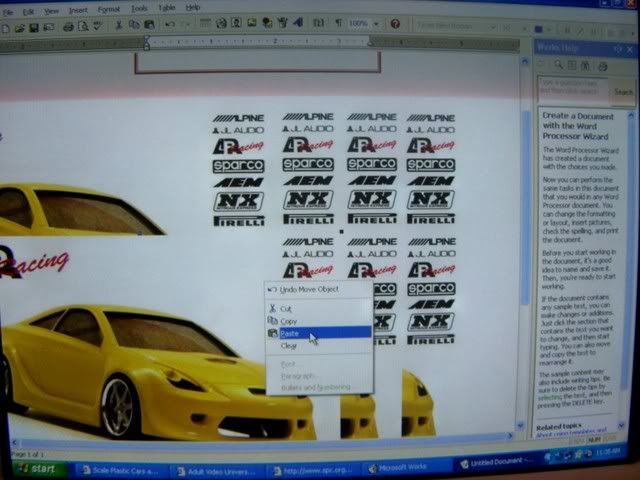Open the font size dropdown
Image resolution: width=640 pixels, height=480 pixels.
click(524, 29)
